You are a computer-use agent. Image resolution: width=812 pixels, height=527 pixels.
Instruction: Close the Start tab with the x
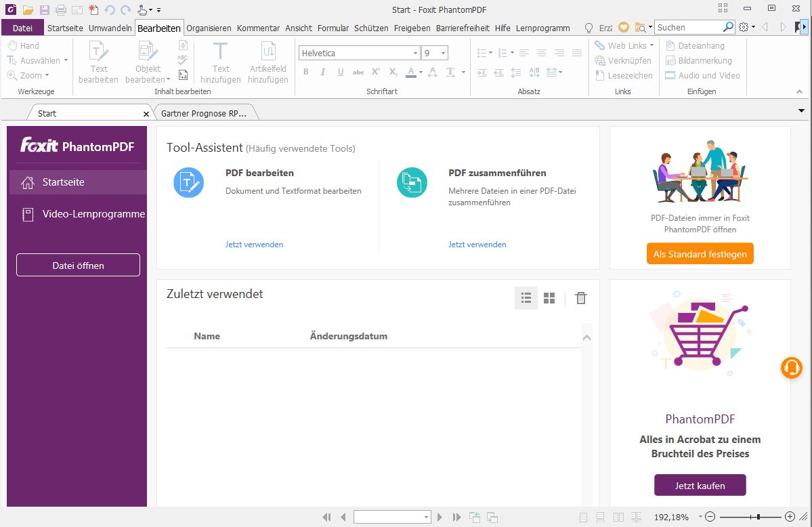pos(146,114)
